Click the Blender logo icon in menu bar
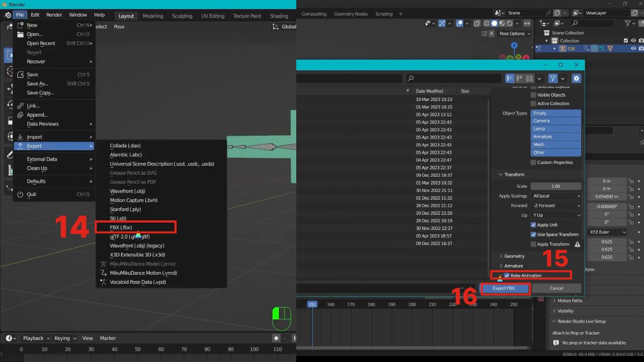 coord(8,15)
